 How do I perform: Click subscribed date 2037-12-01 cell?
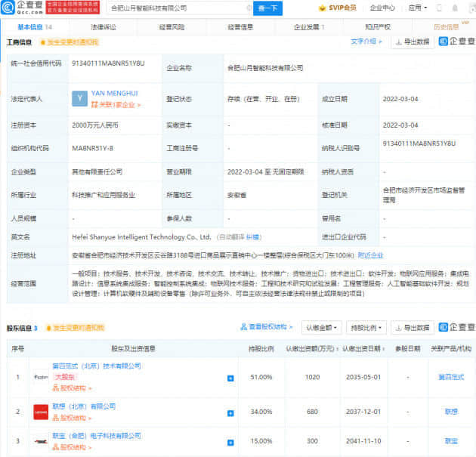(363, 412)
